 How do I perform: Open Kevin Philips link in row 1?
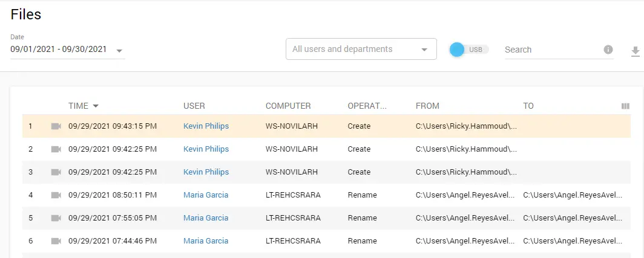206,126
